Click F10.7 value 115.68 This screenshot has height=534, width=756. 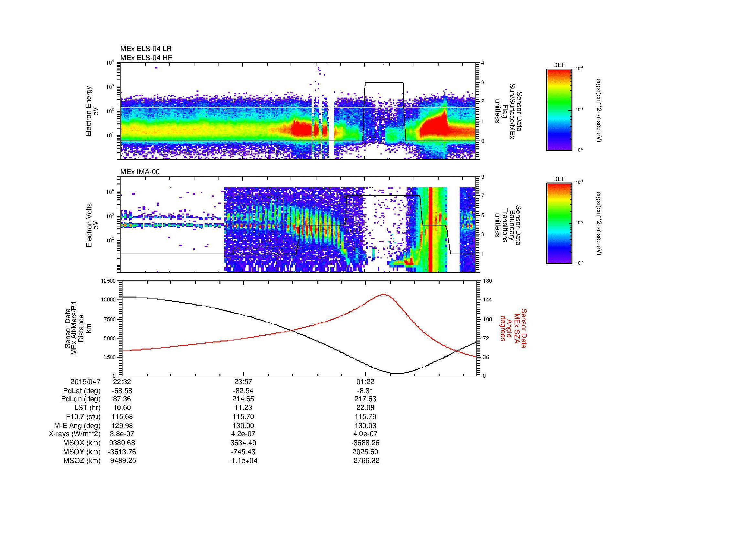click(122, 416)
